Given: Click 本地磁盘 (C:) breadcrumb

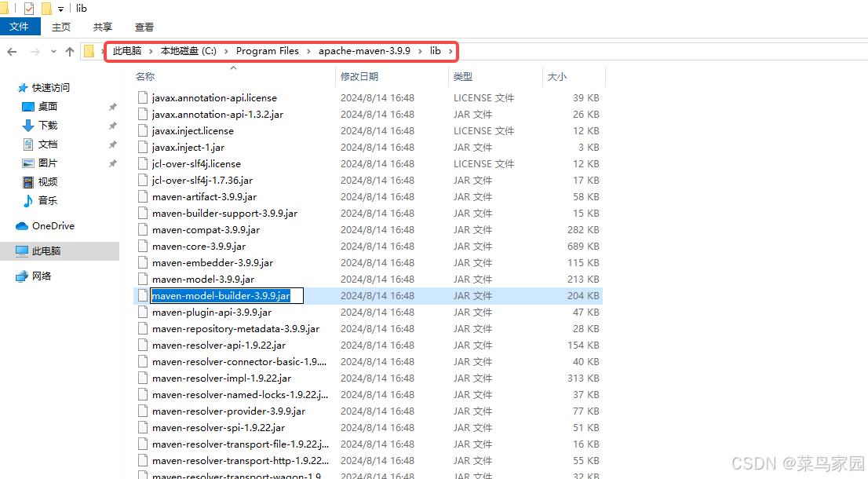Looking at the screenshot, I should (189, 51).
